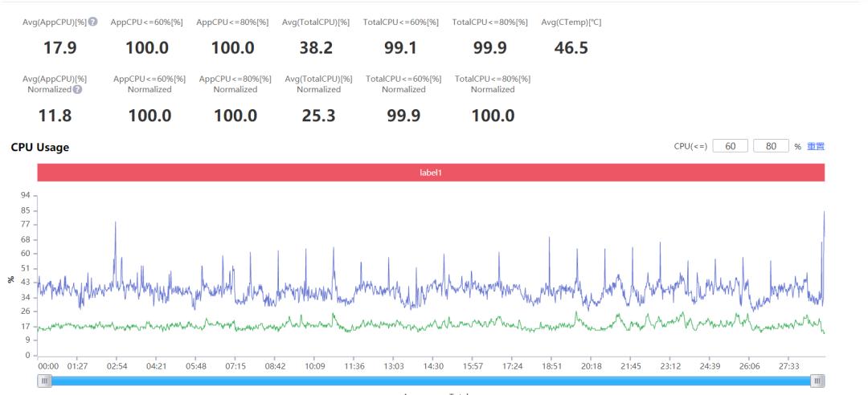This screenshot has height=395, width=868.
Task: Click the normalized Avg(TotalCPU) value 25.3
Action: click(x=318, y=116)
